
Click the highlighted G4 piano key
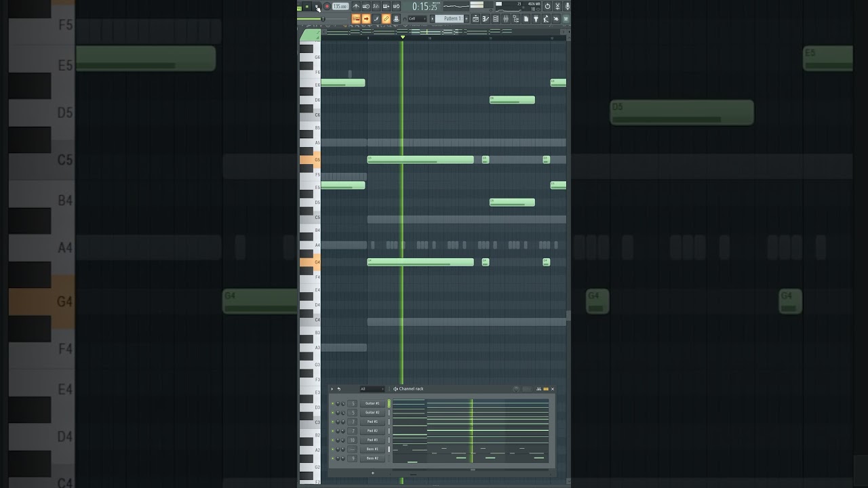(x=309, y=262)
